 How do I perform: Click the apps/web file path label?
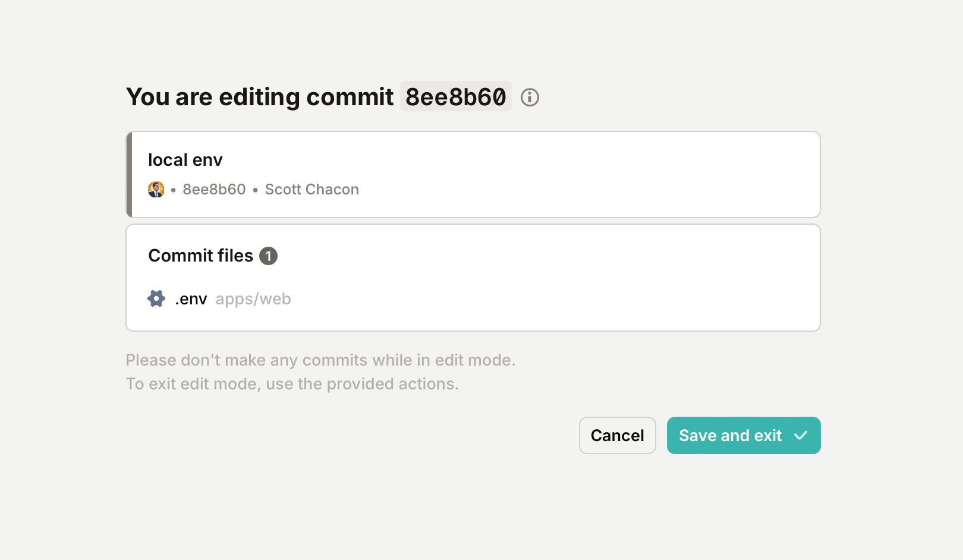click(253, 299)
